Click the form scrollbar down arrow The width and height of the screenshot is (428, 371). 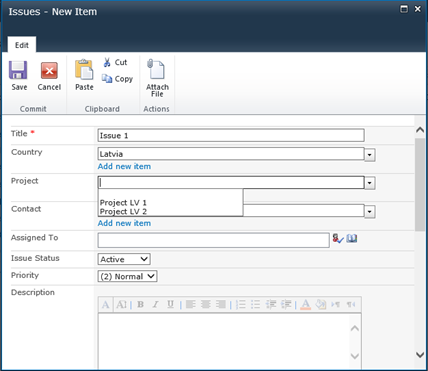pyautogui.click(x=420, y=354)
